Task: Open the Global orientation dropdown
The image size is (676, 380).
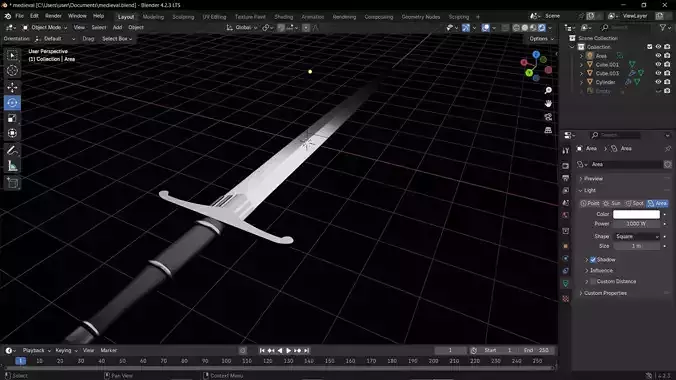Action: tap(242, 28)
